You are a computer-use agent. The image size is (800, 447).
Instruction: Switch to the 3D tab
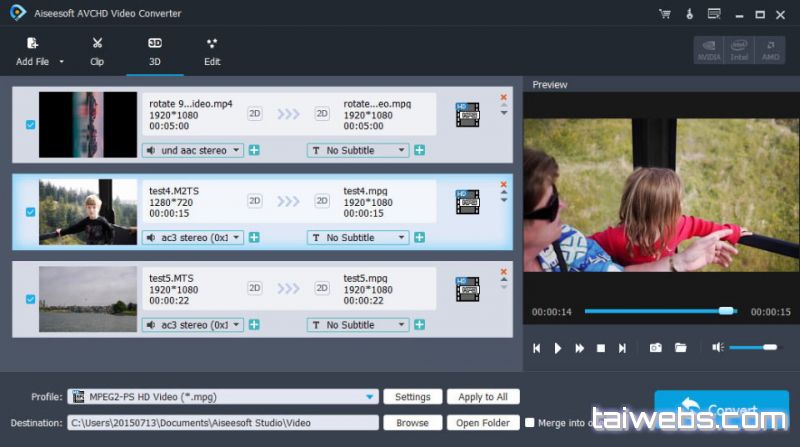(x=155, y=51)
